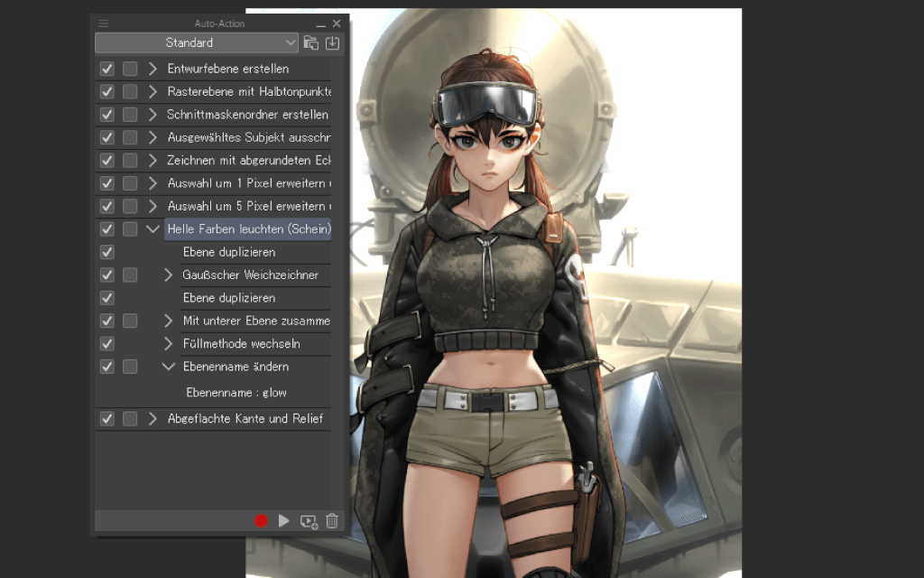The image size is (924, 578).
Task: Select the first Ebene duplizieren step
Action: coord(229,252)
